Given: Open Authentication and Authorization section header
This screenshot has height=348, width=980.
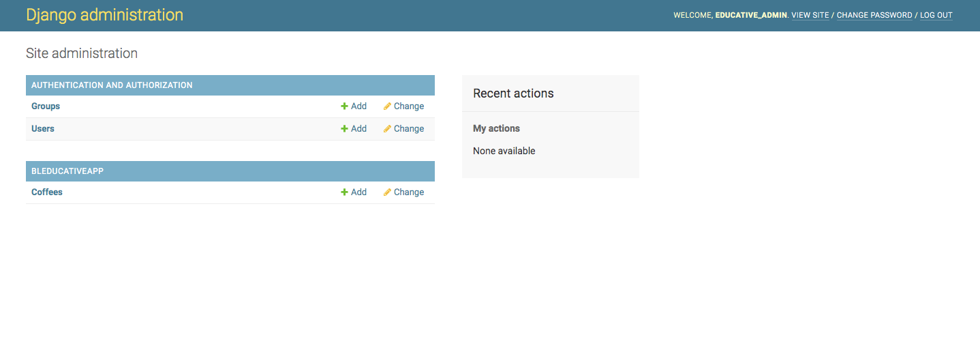Looking at the screenshot, I should point(112,85).
